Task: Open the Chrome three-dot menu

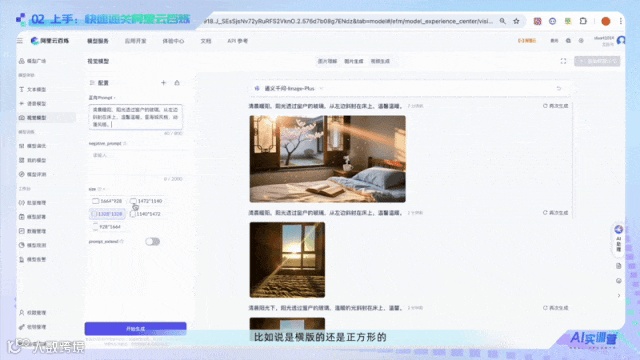Action: click(x=620, y=21)
